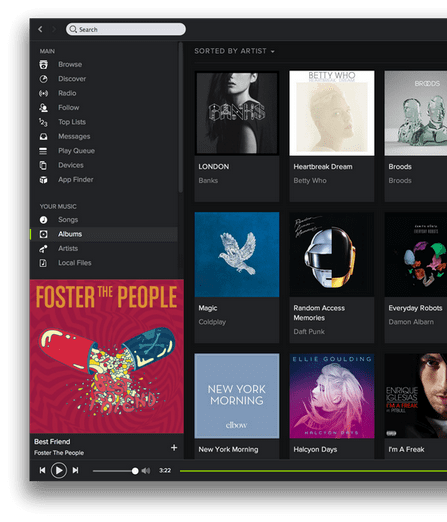Click the Devices icon
The height and width of the screenshot is (522, 447).
point(43,165)
